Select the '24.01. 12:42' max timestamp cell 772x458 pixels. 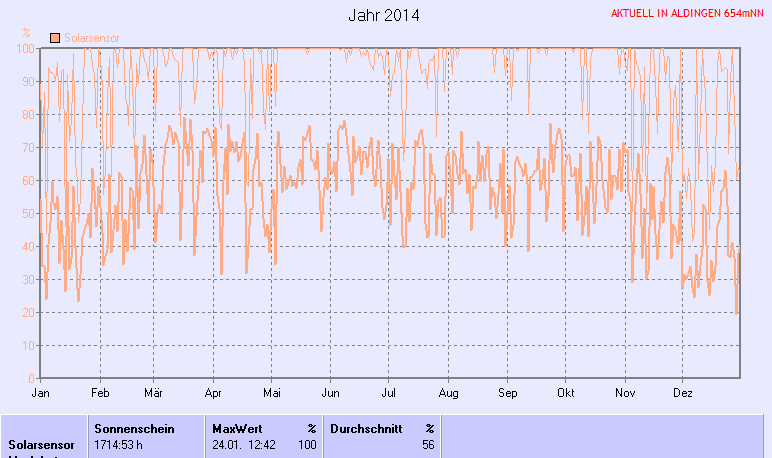(x=245, y=444)
